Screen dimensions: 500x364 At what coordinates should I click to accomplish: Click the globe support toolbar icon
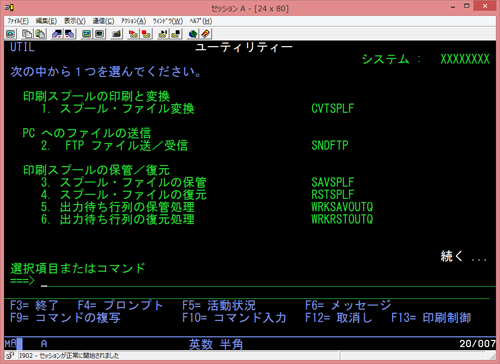click(x=193, y=34)
